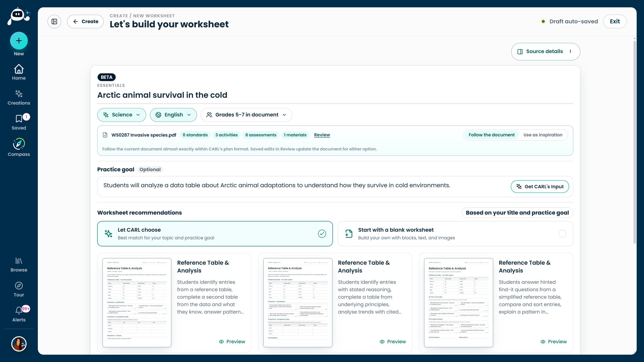644x362 pixels.
Task: Click the WS0287 PDF document icon
Action: coord(105,135)
